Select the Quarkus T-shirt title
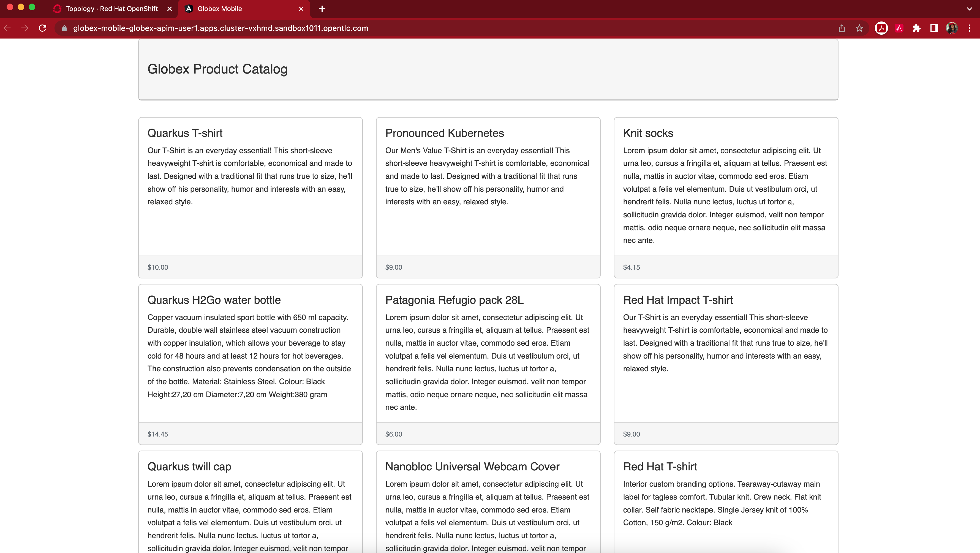This screenshot has width=980, height=553. pos(185,133)
